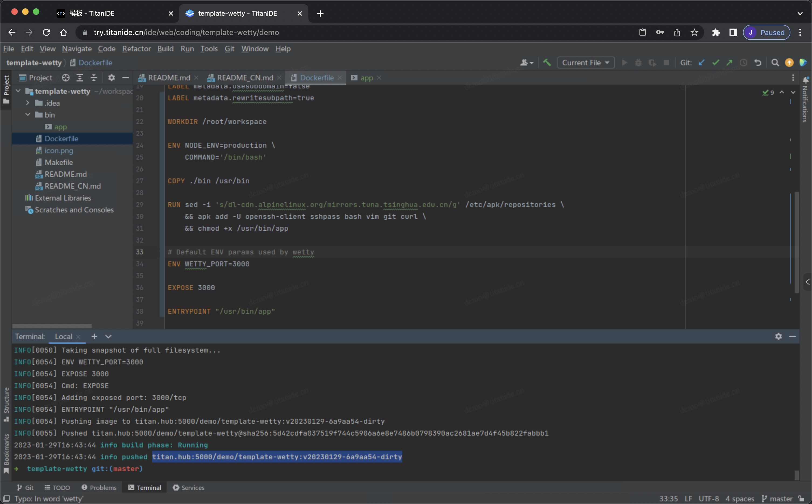This screenshot has height=504, width=812.
Task: Click Git rollback undo icon
Action: [758, 62]
